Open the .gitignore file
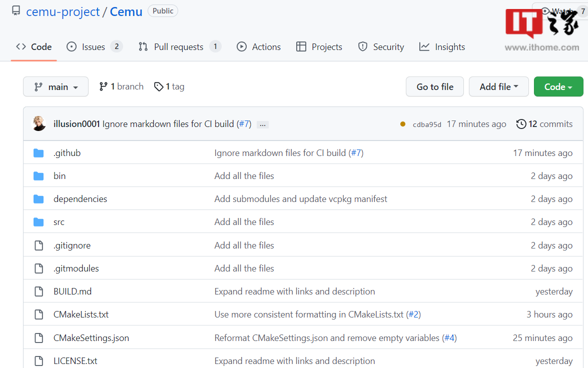This screenshot has width=588, height=368. pyautogui.click(x=72, y=245)
